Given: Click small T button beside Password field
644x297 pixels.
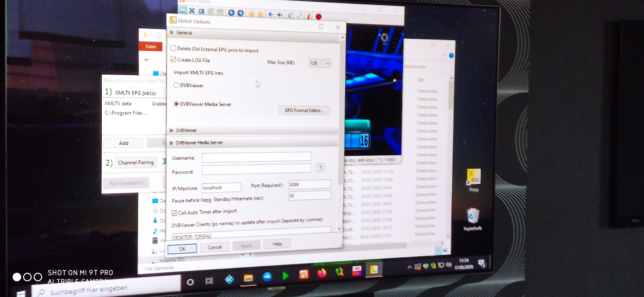Looking at the screenshot, I should pos(320,167).
